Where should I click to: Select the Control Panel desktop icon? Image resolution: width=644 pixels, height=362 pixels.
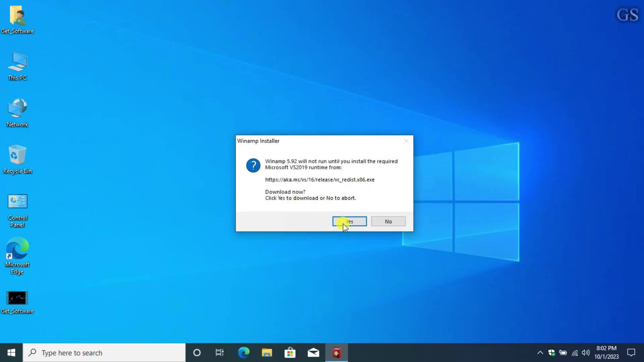(x=17, y=211)
